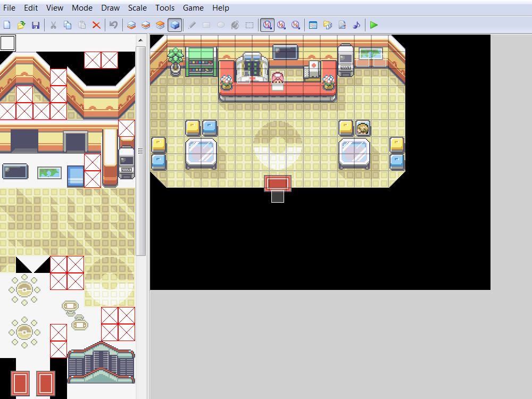Select the Ellipse drawing tool

[x=221, y=25]
